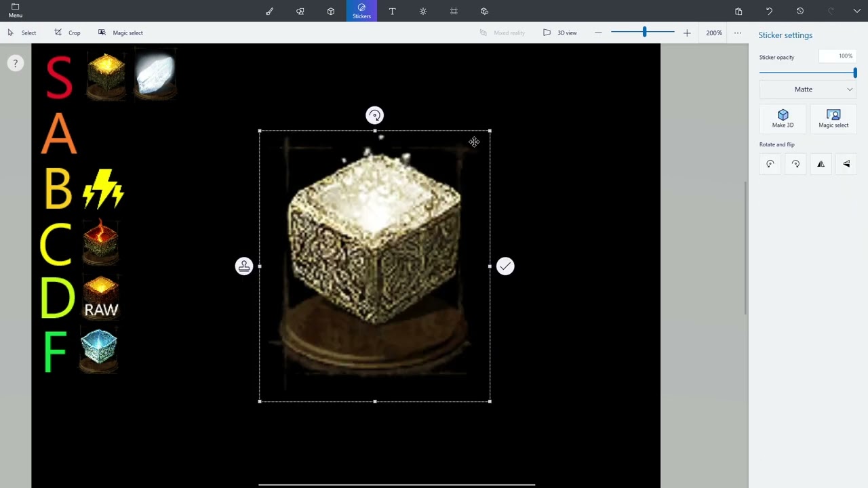The height and width of the screenshot is (488, 868).
Task: Click the RAW cube in D tier
Action: (x=101, y=296)
